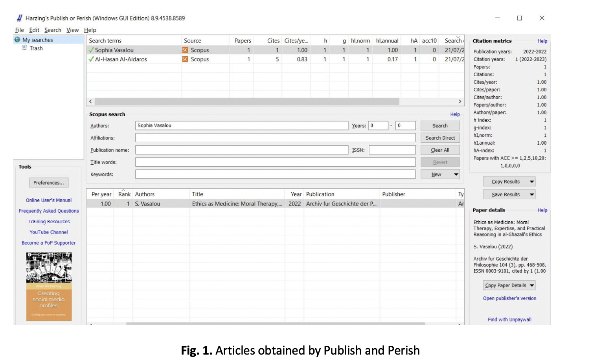Click Scopus source icon in Sophia Vasalou row
The height and width of the screenshot is (364, 592).
[x=185, y=50]
